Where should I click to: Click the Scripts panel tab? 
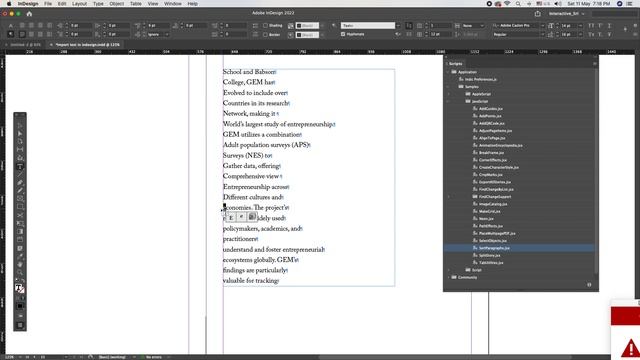(456, 64)
